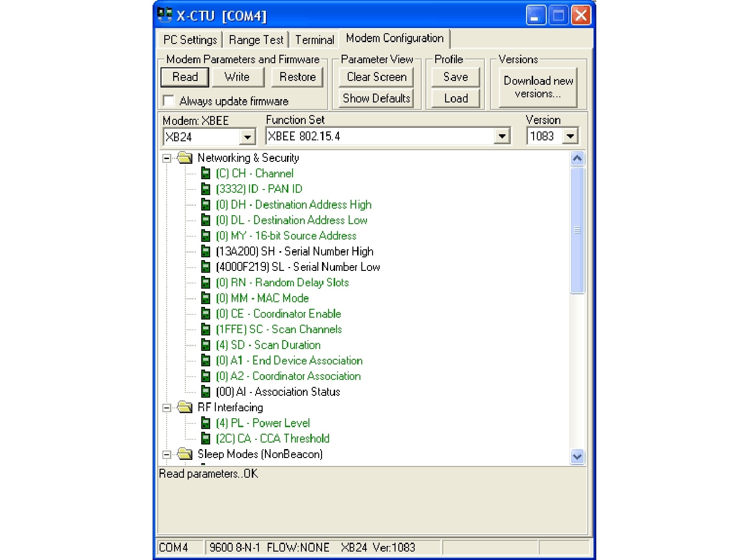747x560 pixels.
Task: Click the SC Scan Channels icon
Action: [x=205, y=329]
